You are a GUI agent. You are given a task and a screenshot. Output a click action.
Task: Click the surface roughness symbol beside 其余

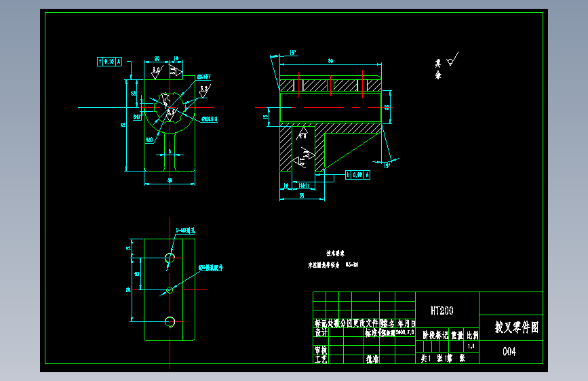click(452, 59)
